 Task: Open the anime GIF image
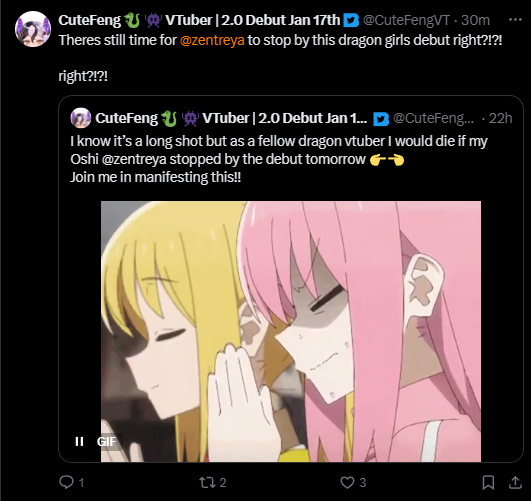click(291, 331)
